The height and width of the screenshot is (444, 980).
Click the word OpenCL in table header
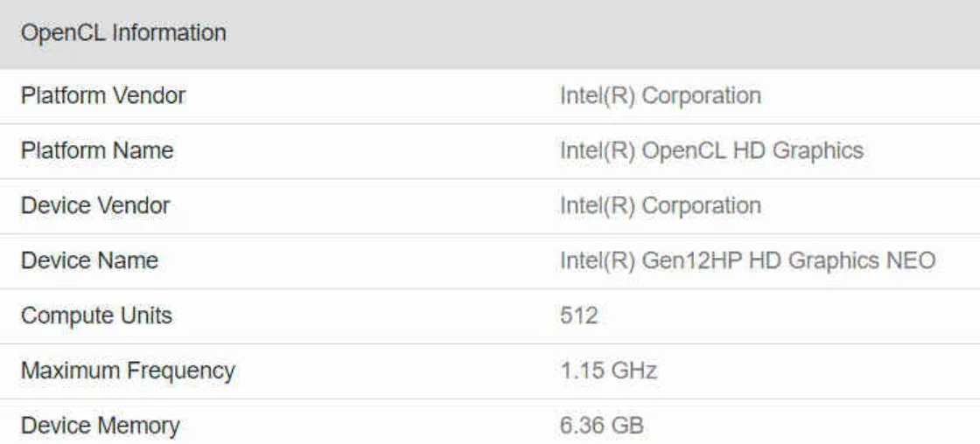click(x=63, y=33)
